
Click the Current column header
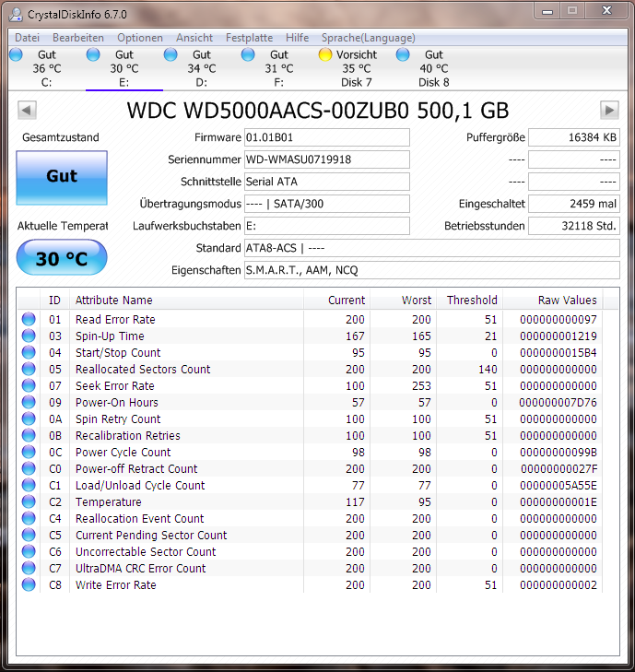tap(337, 300)
